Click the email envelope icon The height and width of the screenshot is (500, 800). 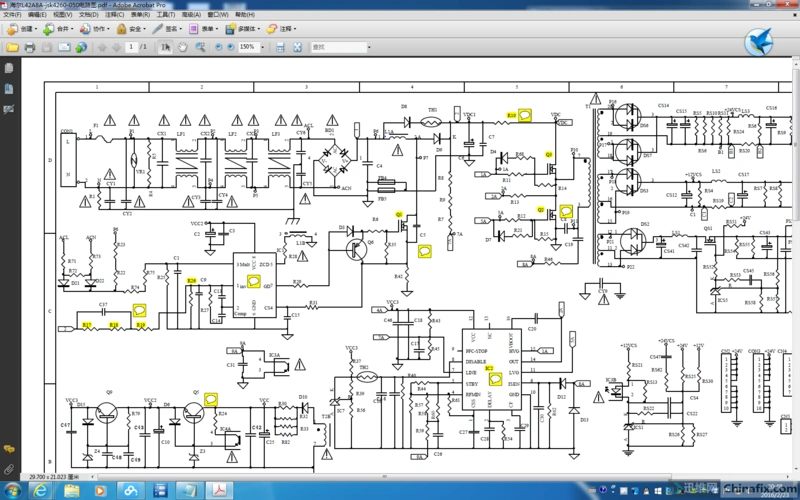click(66, 47)
